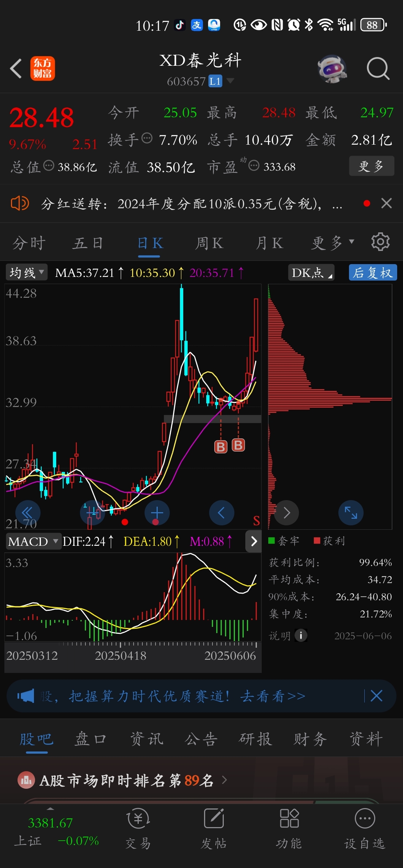Image resolution: width=403 pixels, height=868 pixels.
Task: Tap the chip distribution histogram
Action: tap(330, 406)
